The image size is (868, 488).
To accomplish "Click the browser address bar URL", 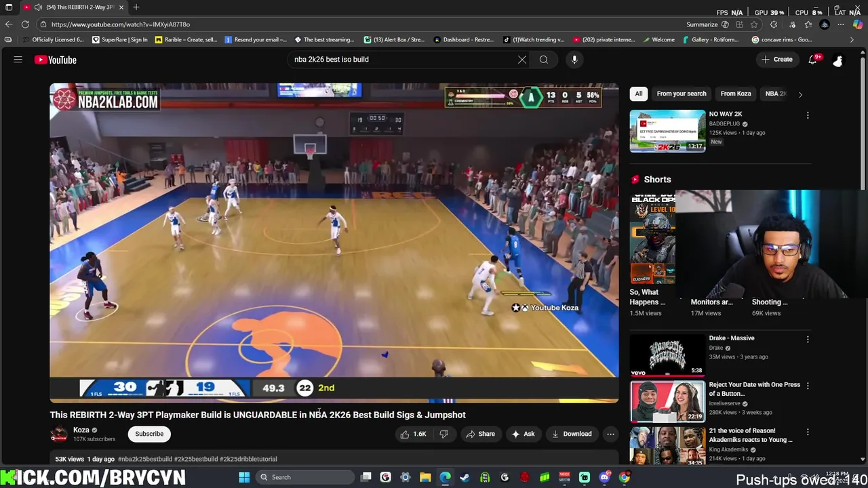I will tap(121, 24).
